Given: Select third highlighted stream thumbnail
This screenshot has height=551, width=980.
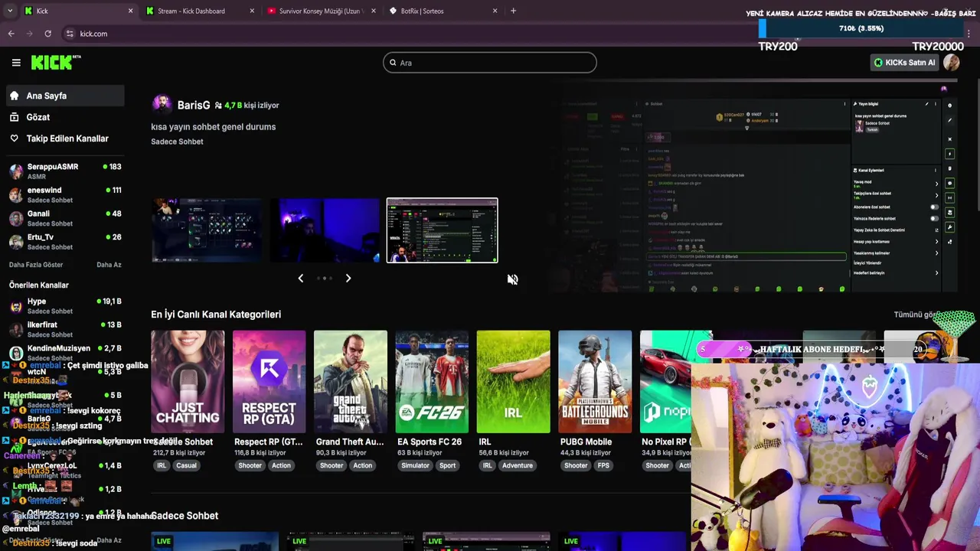Looking at the screenshot, I should click(442, 230).
